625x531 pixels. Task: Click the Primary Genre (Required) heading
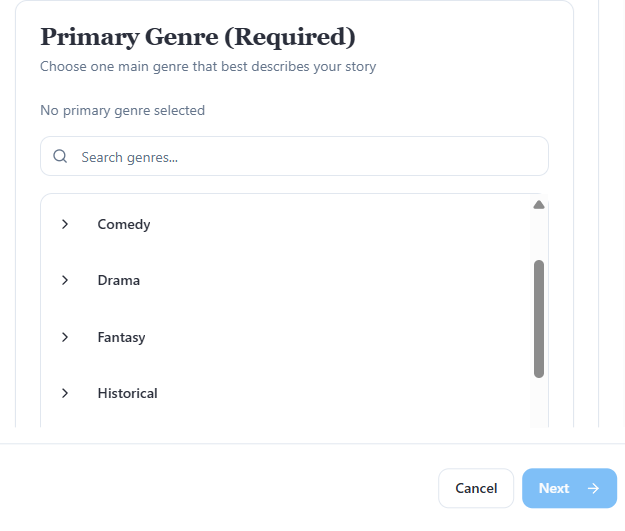pos(198,37)
